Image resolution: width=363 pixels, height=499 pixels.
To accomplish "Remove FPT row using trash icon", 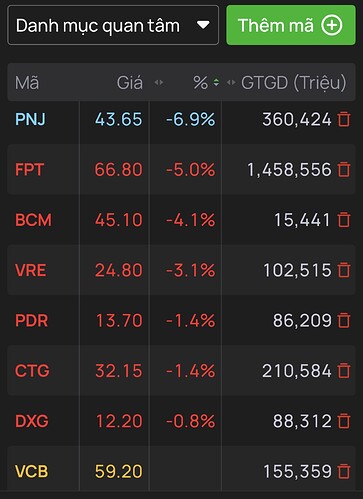I will click(x=344, y=169).
